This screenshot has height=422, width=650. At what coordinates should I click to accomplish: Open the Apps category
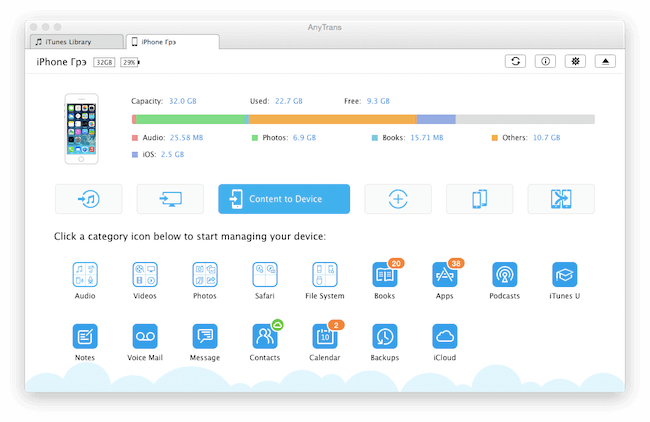(444, 274)
